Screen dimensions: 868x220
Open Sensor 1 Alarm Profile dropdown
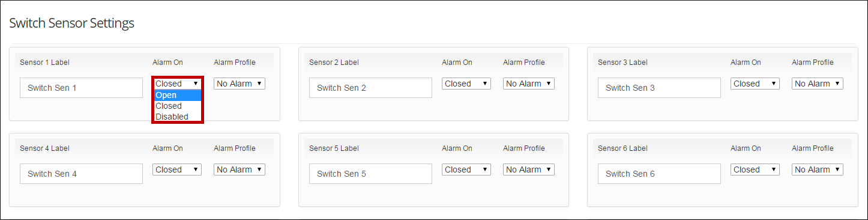240,84
